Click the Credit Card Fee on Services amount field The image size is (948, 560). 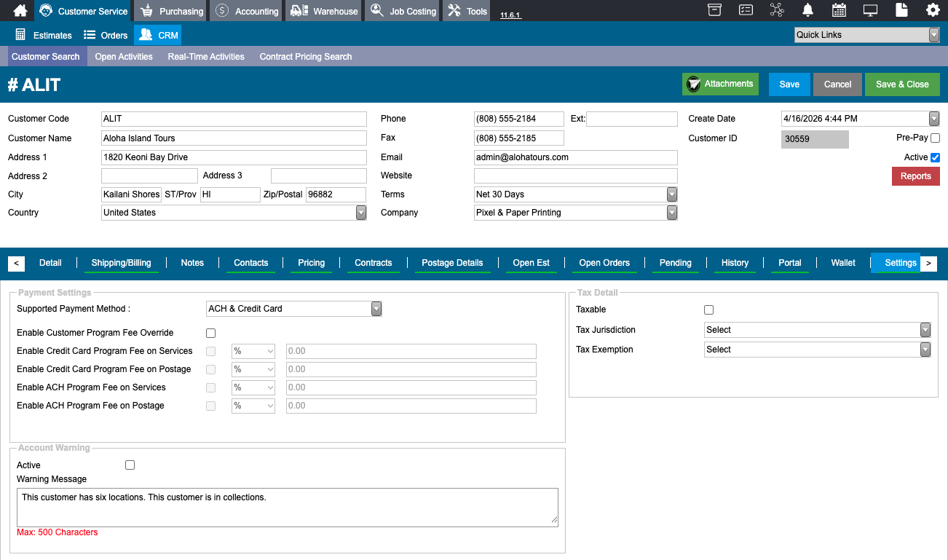(411, 351)
